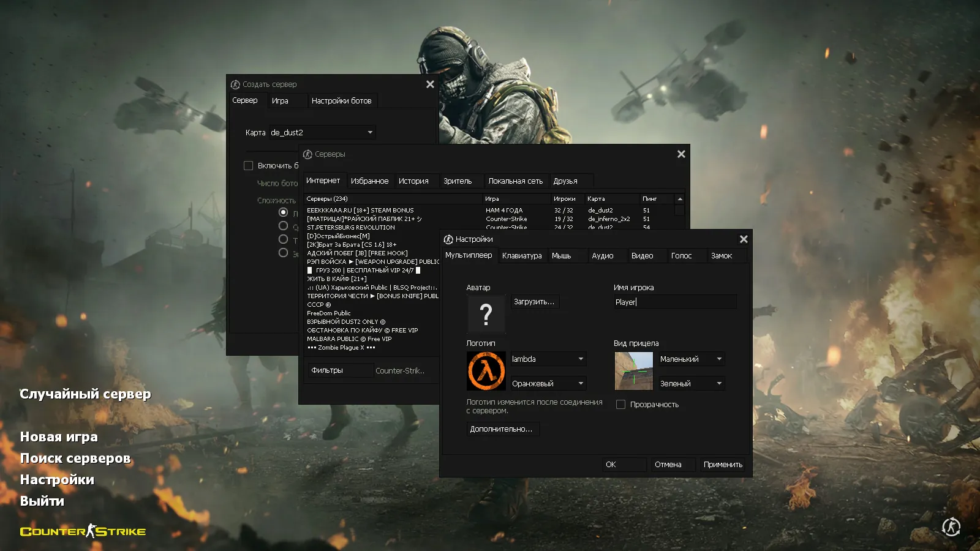Click the Counter-Strike logo at bottom left

[83, 531]
